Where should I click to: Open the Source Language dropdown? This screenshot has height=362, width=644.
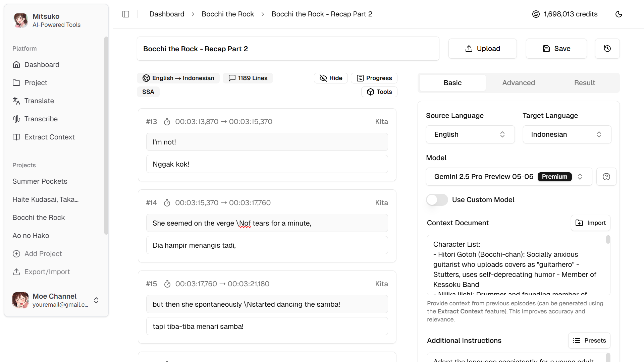[470, 134]
